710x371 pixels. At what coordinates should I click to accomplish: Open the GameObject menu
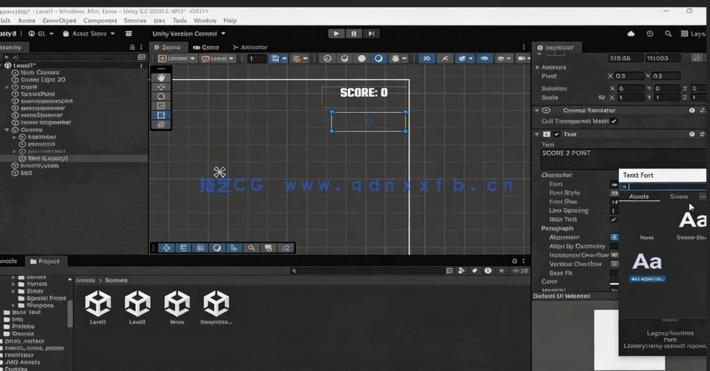[59, 20]
